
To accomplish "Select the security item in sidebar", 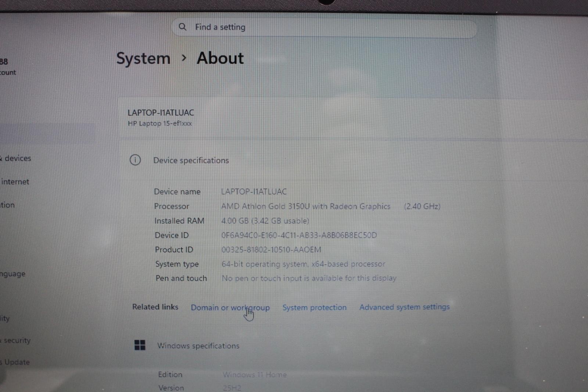I will (x=15, y=341).
